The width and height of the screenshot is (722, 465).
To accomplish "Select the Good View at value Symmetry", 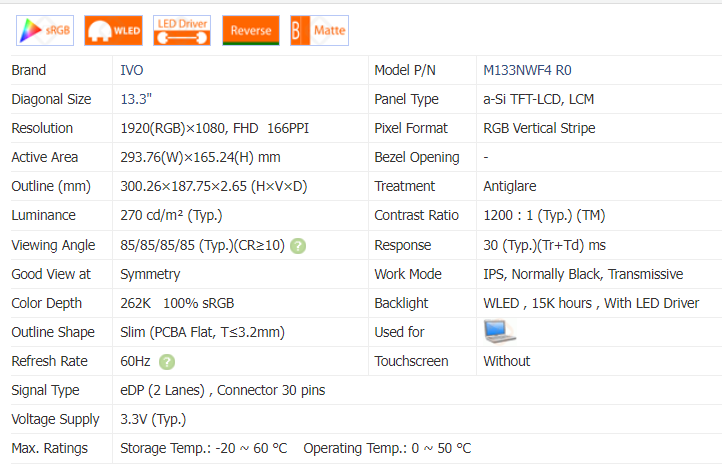I will point(150,274).
